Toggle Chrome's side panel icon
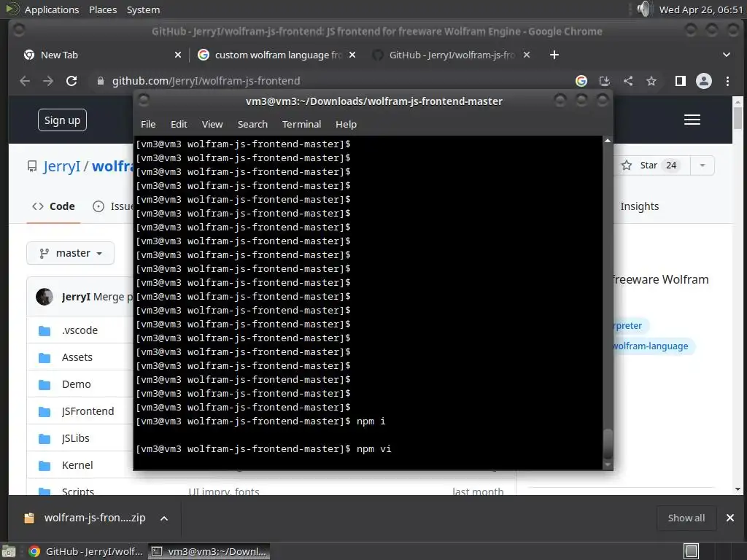 pos(681,81)
